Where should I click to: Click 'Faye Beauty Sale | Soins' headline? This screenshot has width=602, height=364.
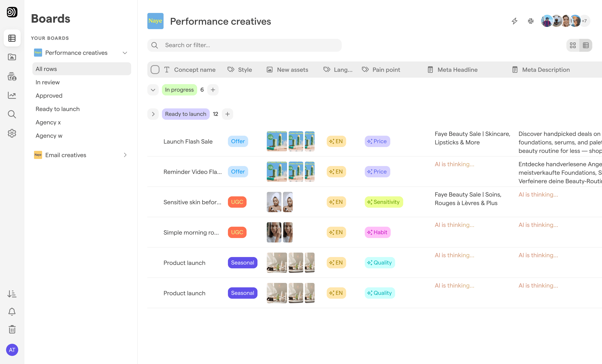coord(468,199)
